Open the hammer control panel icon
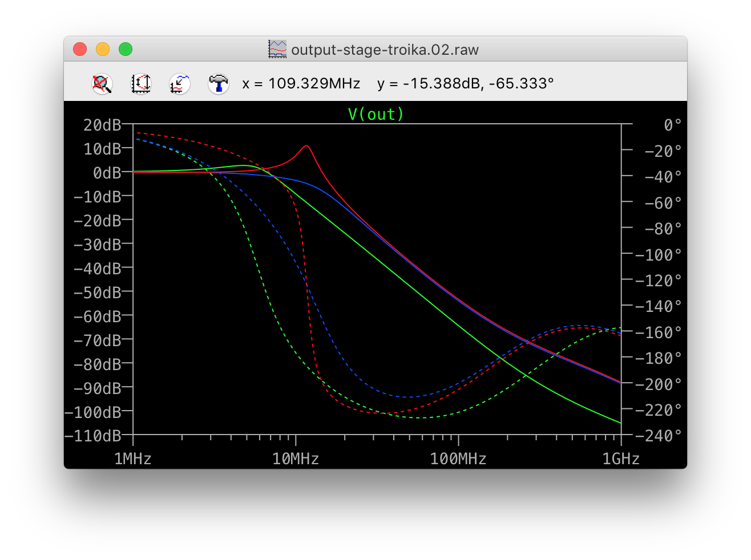 (218, 84)
